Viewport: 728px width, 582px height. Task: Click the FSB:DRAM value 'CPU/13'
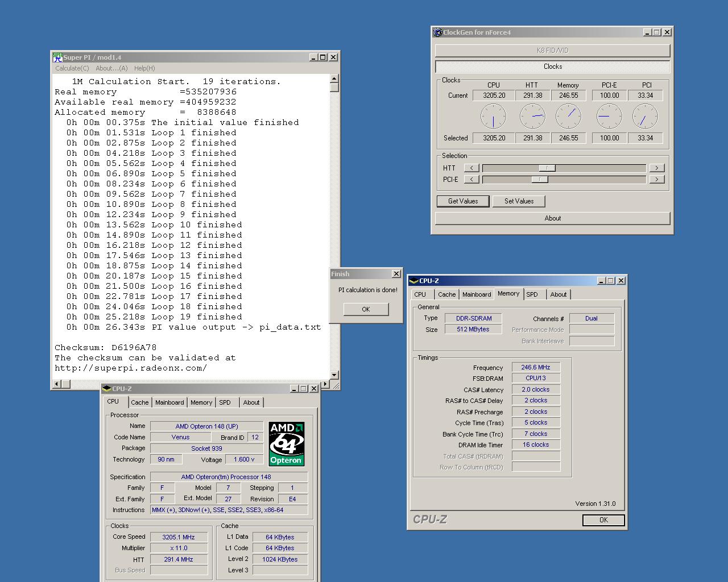(x=536, y=378)
